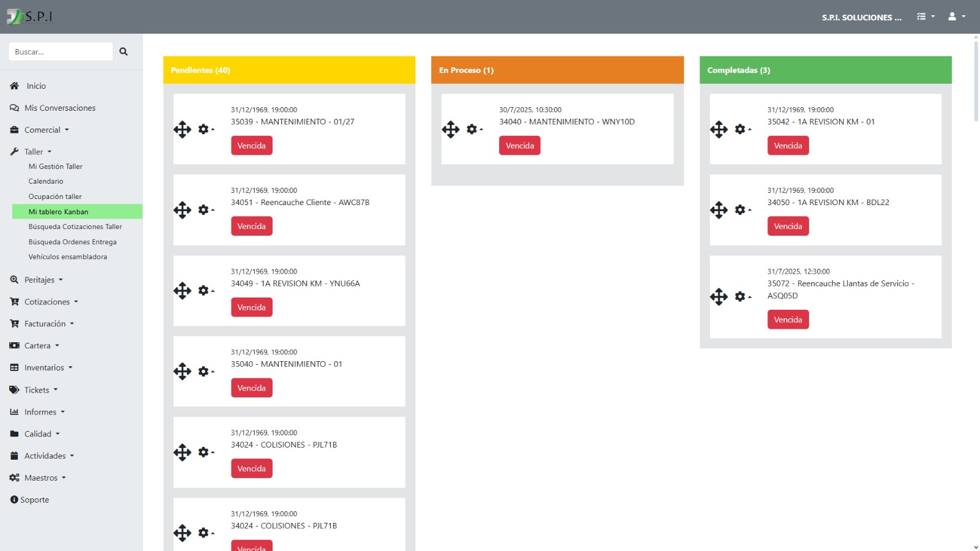Click the Pendientes (40) column header
The height and width of the screenshot is (551, 980).
[x=289, y=70]
